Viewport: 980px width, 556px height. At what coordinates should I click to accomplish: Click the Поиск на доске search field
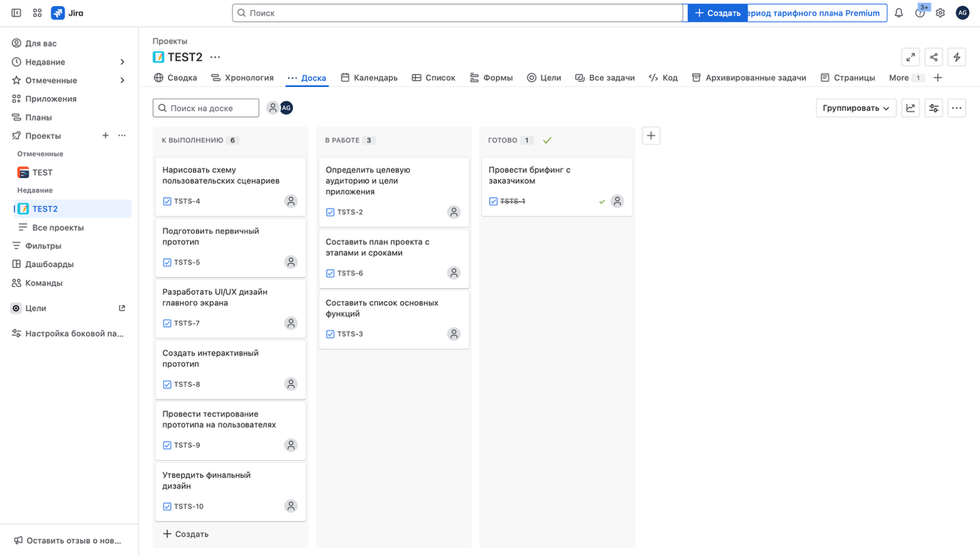206,108
